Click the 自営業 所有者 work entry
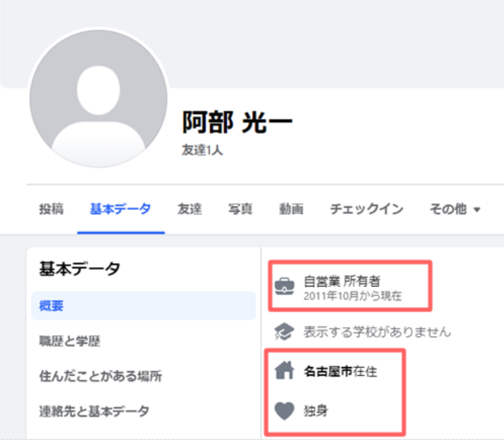The image size is (504, 440). [342, 281]
